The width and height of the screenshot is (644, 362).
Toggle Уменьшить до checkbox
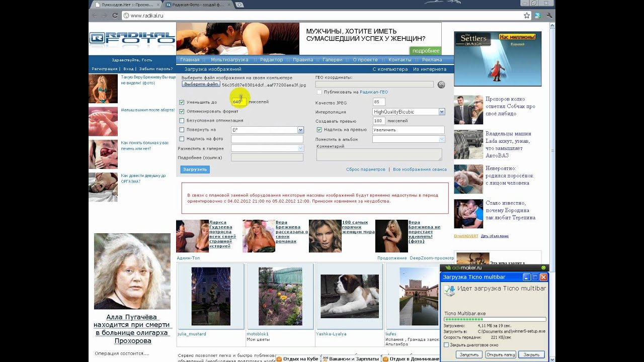pos(182,102)
